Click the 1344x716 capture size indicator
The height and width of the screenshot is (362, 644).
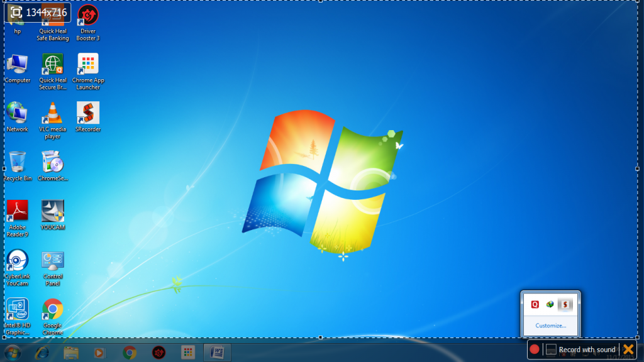[x=38, y=13]
